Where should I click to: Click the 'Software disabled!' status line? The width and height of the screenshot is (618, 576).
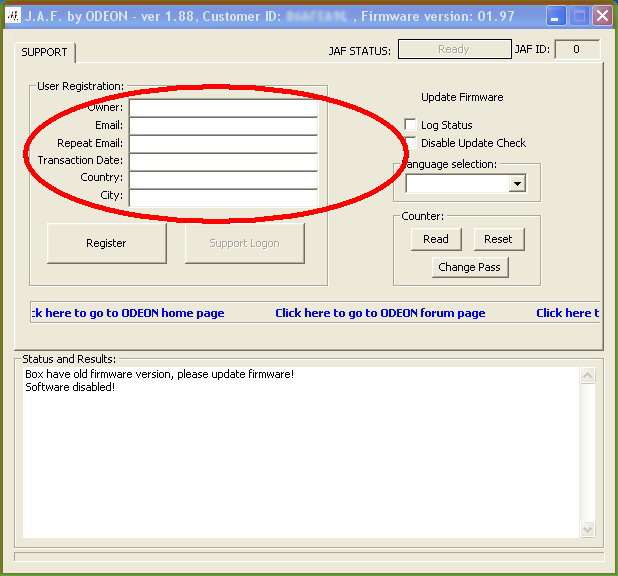pos(70,387)
